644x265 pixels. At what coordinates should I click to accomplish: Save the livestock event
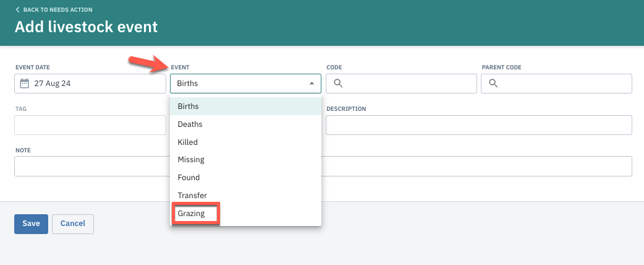pos(32,224)
